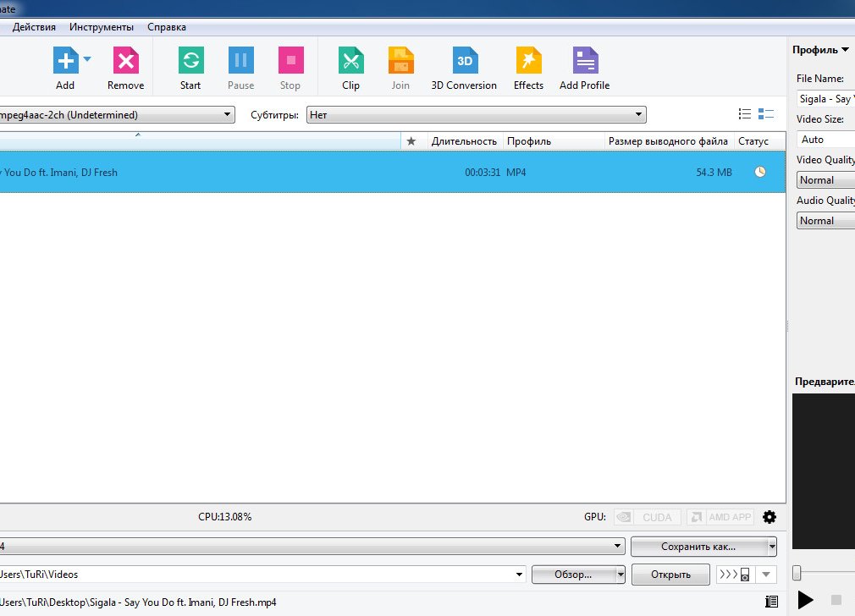Open the Справка menu

click(166, 27)
